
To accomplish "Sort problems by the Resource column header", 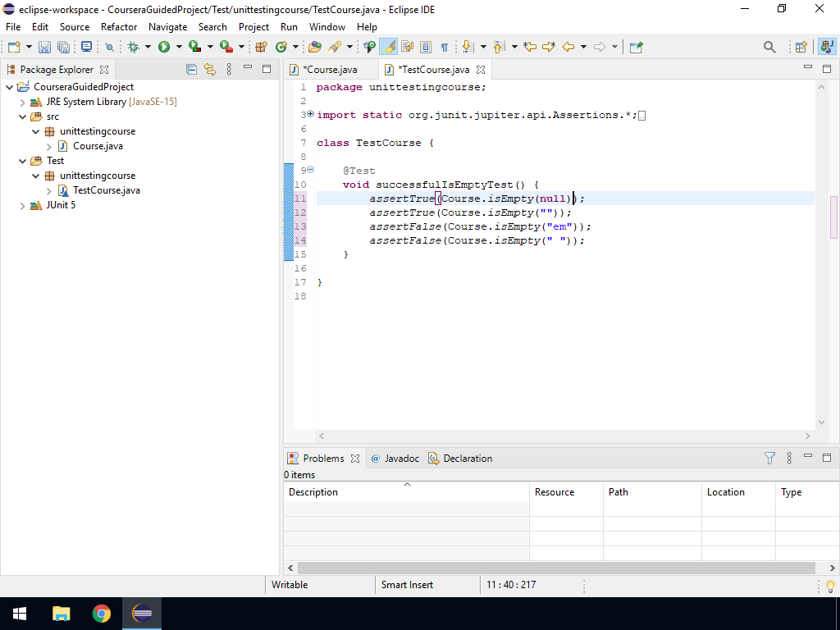I will click(555, 492).
